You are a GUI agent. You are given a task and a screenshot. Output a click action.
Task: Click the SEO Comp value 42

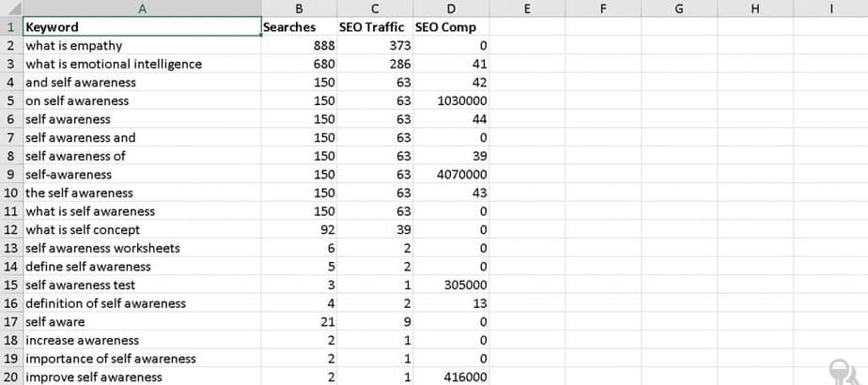pyautogui.click(x=451, y=83)
